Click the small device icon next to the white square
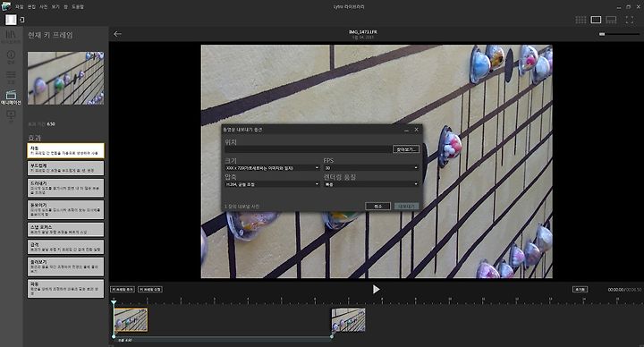The width and height of the screenshot is (644, 347). pos(21,20)
